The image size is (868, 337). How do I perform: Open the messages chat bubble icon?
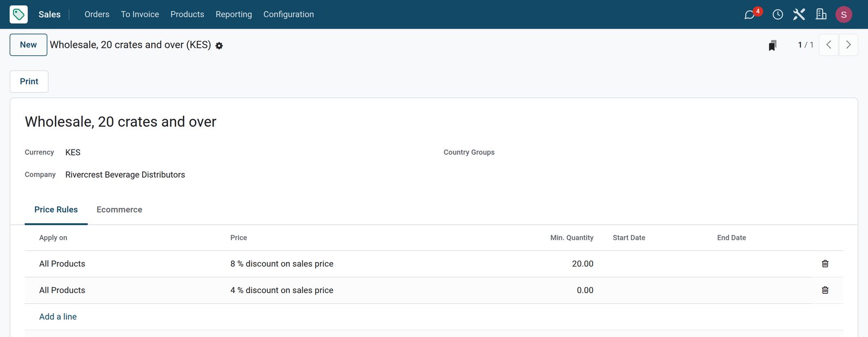click(749, 15)
